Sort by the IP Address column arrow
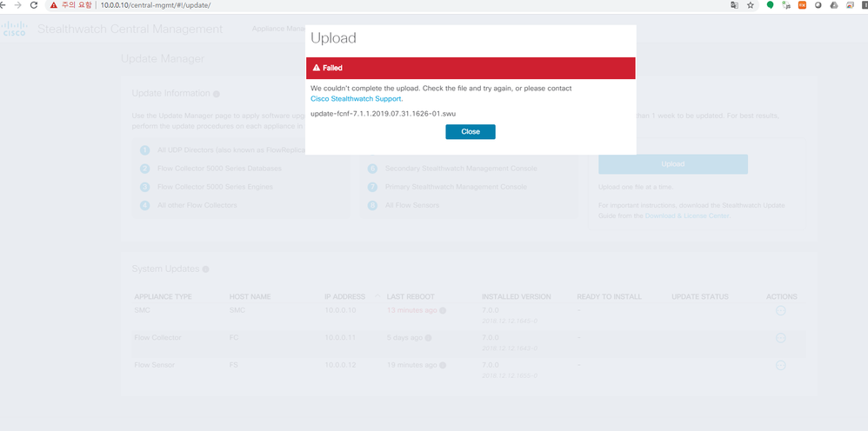Image resolution: width=868 pixels, height=431 pixels. coord(377,296)
